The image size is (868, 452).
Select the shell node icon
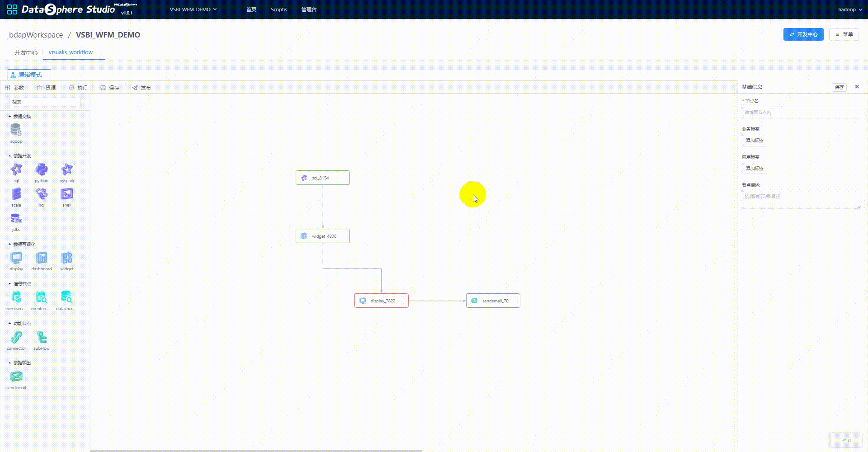pos(67,194)
